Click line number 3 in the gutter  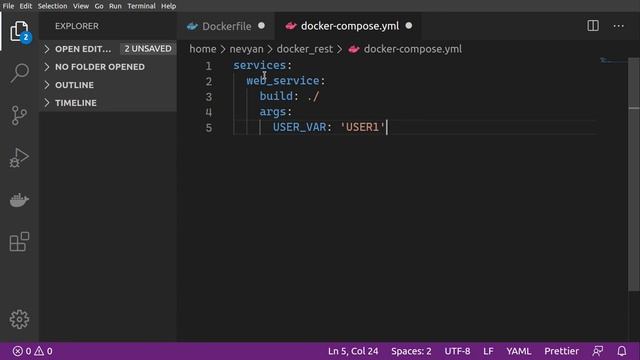pos(209,97)
